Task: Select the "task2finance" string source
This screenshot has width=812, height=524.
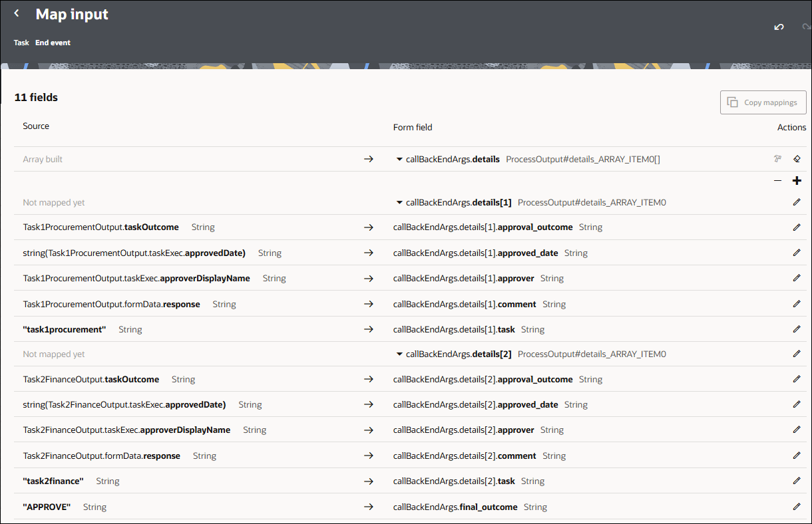Action: (53, 481)
